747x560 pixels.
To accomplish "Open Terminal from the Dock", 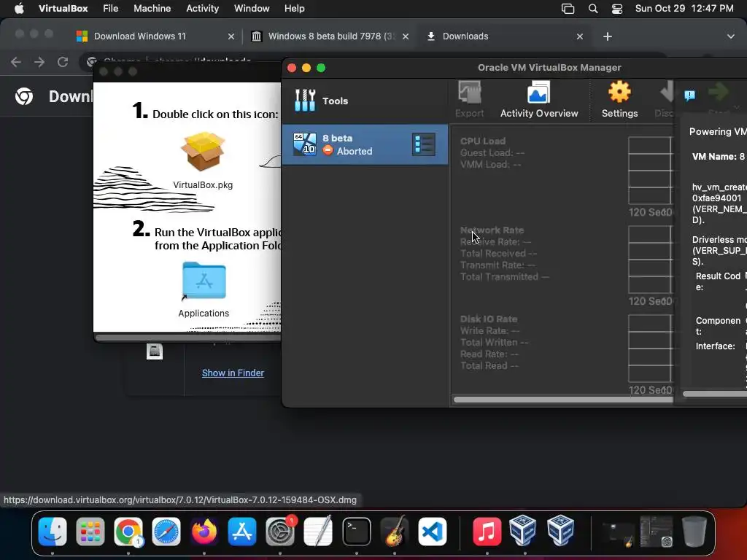I will pos(356,532).
